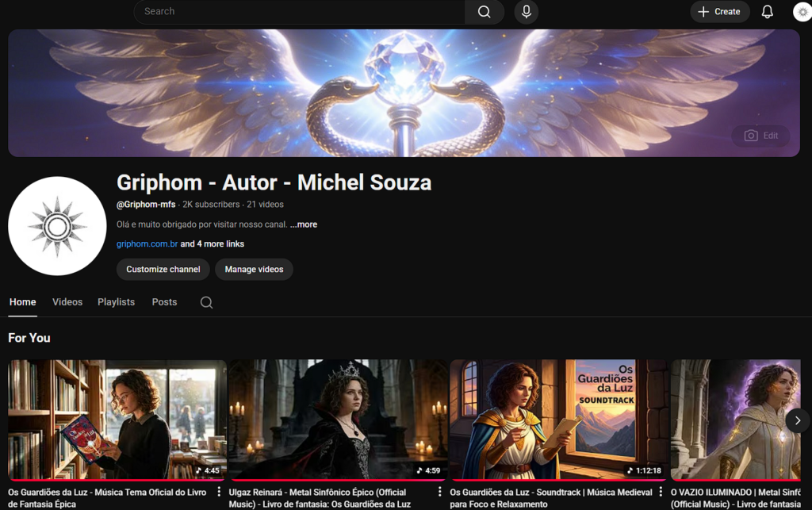Open notifications bell

coord(767,12)
